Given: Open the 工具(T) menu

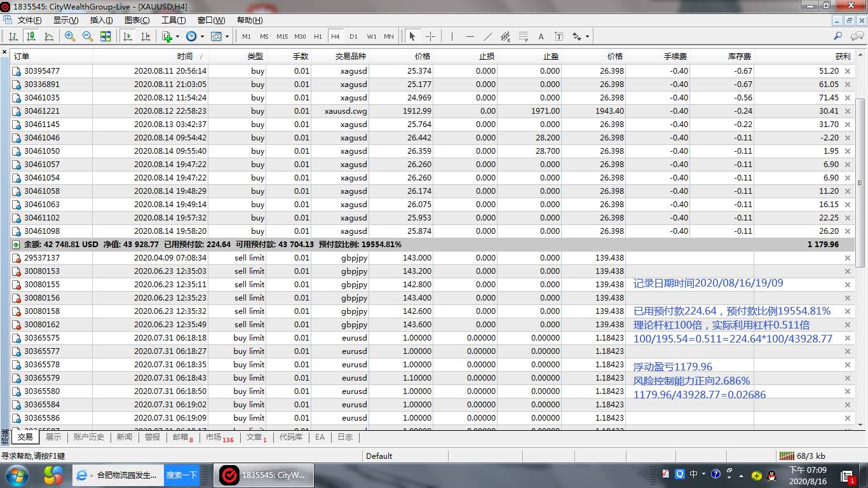Looking at the screenshot, I should pos(173,20).
